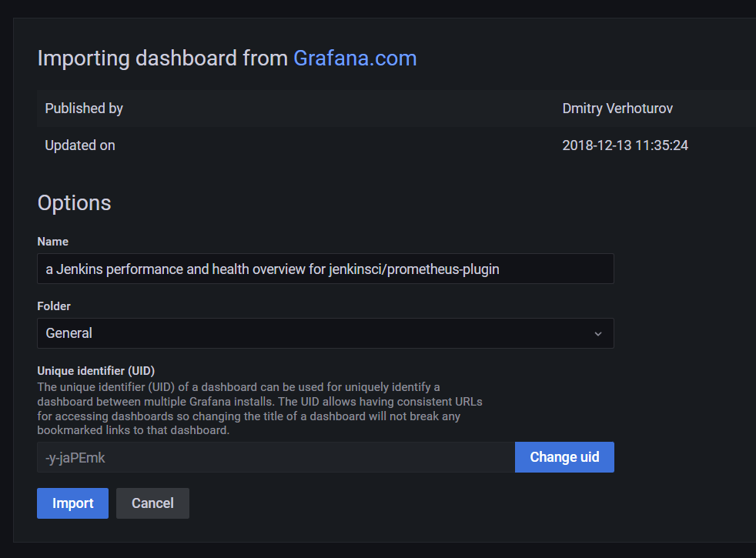Expand the folder selection chevron
The width and height of the screenshot is (756, 558).
pyautogui.click(x=598, y=333)
